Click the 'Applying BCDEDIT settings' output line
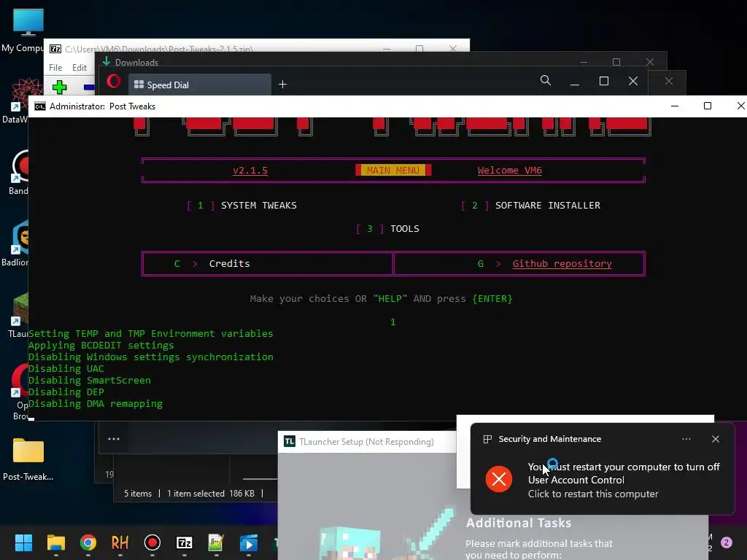 pyautogui.click(x=101, y=345)
